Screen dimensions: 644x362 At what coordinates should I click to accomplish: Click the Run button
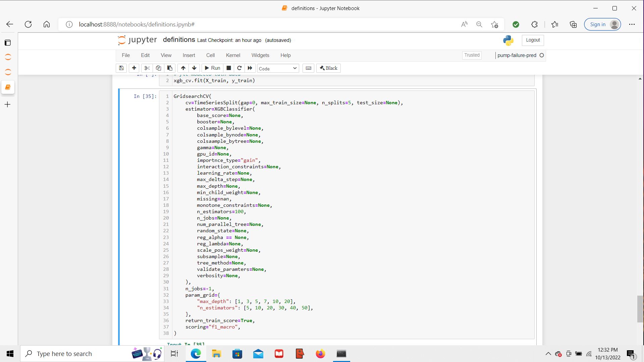[x=213, y=68]
